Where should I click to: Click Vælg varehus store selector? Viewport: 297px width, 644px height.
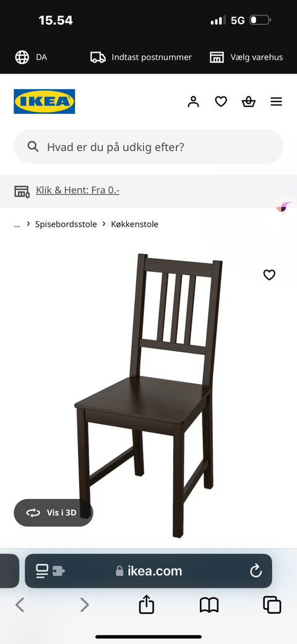(x=246, y=58)
